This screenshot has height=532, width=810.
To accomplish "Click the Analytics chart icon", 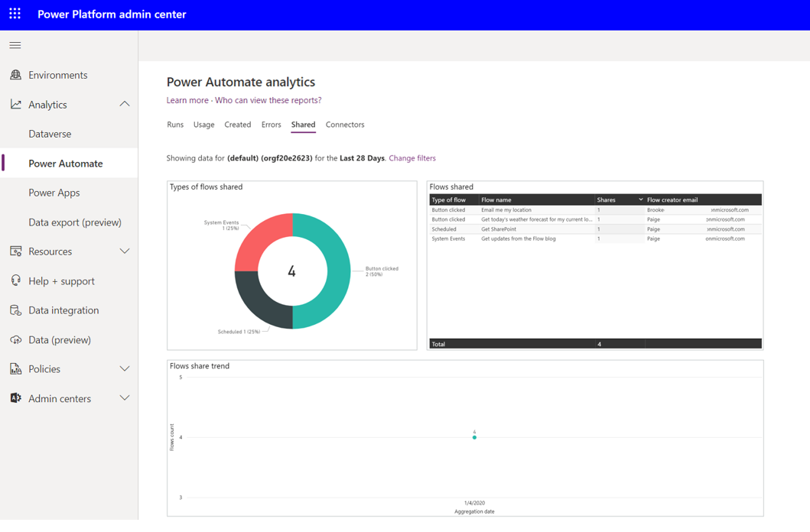I will 15,105.
